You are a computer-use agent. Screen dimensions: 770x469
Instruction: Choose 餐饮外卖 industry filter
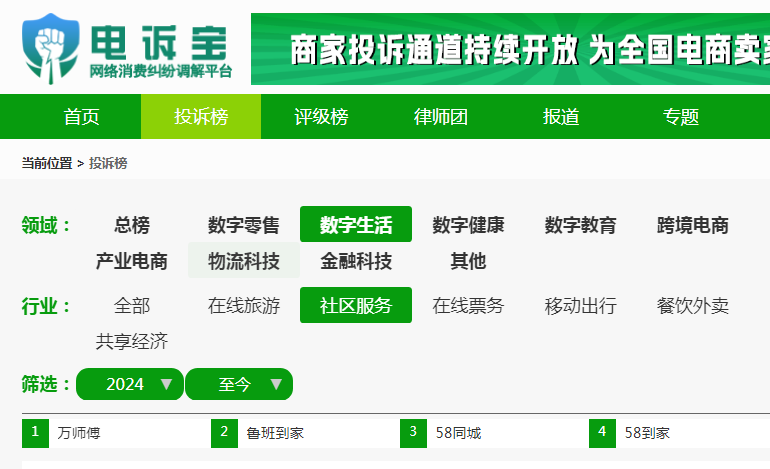692,305
